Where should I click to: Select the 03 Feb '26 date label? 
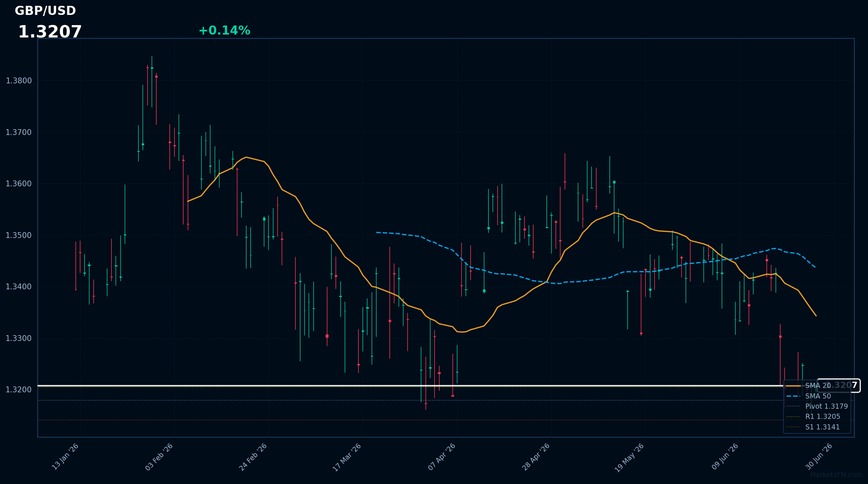pos(159,457)
